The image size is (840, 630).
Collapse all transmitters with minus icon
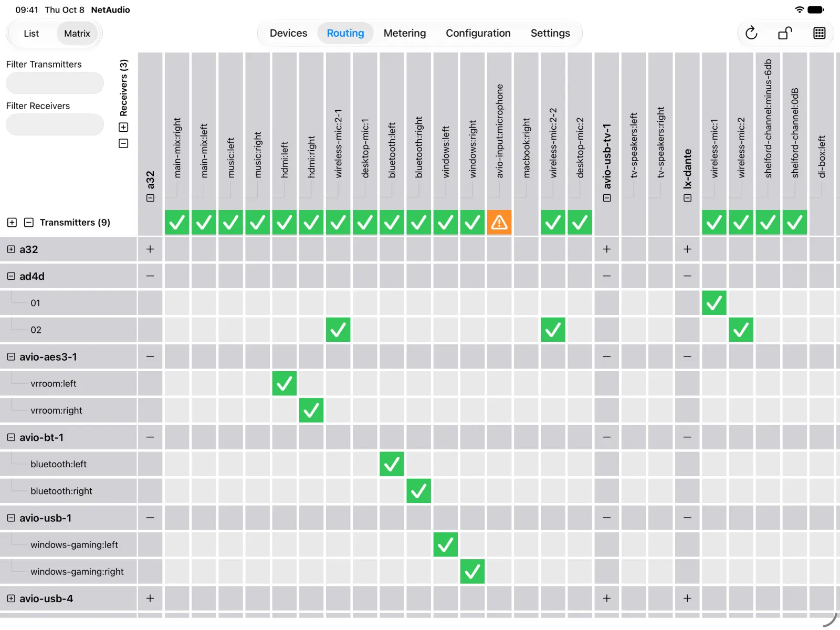coord(29,223)
